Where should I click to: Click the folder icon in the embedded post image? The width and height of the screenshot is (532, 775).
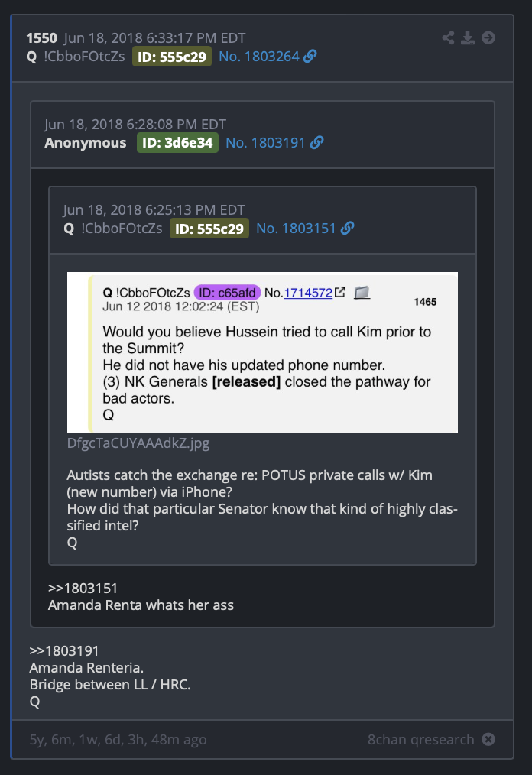click(362, 293)
